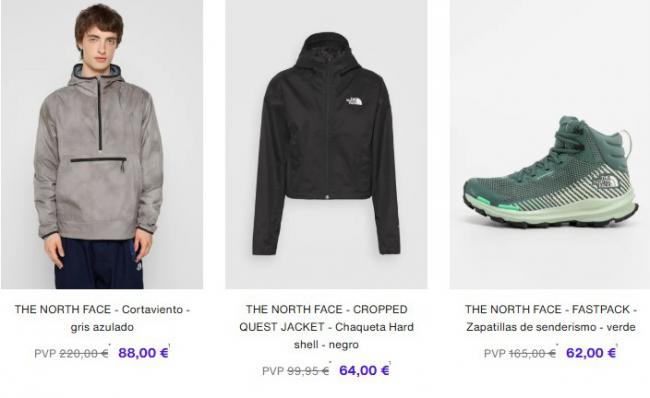Open the black Cropped Quest Jacket image
This screenshot has width=650, height=398.
(326, 144)
